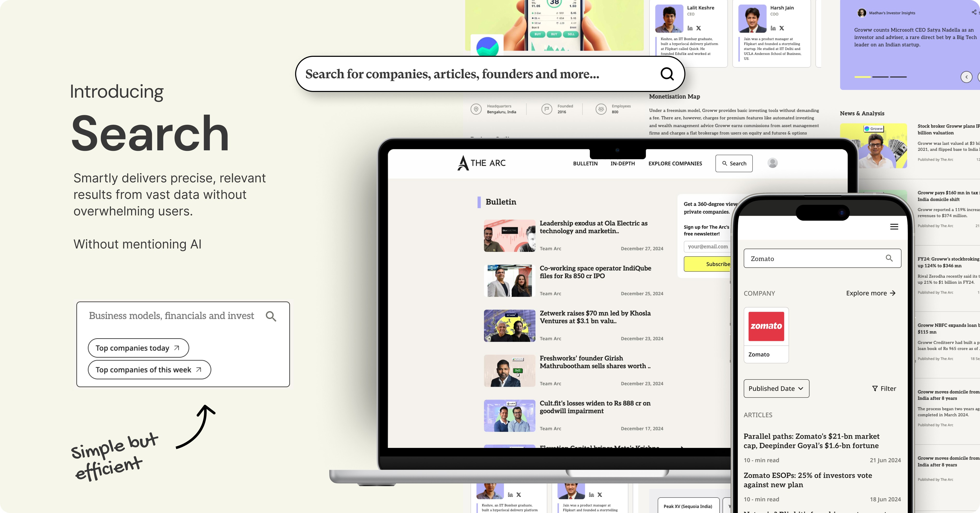Click the Top companies today chip
The image size is (980, 513).
(138, 348)
